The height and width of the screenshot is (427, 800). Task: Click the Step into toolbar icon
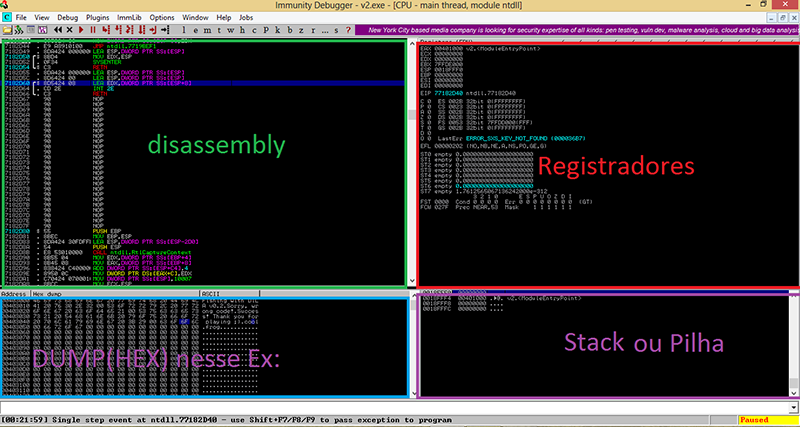click(x=106, y=30)
